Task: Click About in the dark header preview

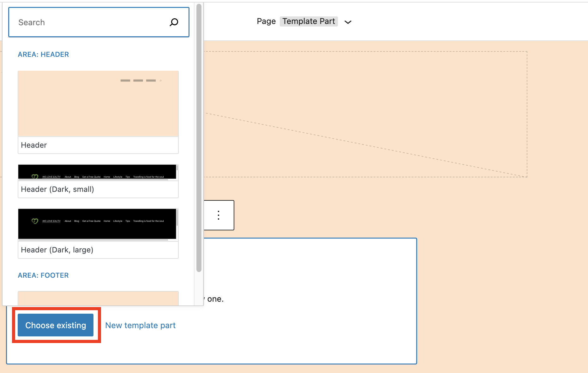Action: 68,177
